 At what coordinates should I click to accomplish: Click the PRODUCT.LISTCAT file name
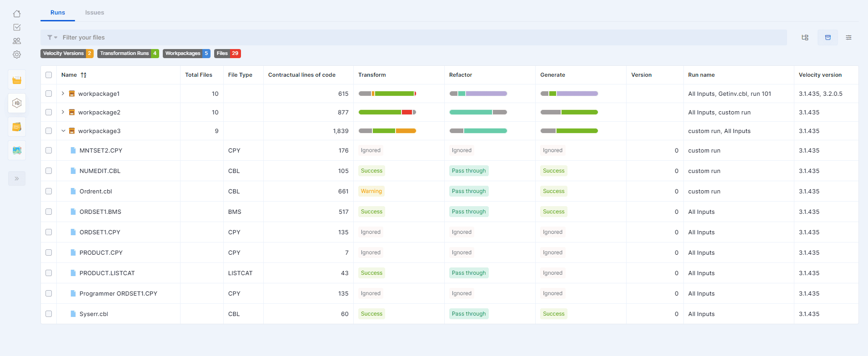[x=107, y=273]
